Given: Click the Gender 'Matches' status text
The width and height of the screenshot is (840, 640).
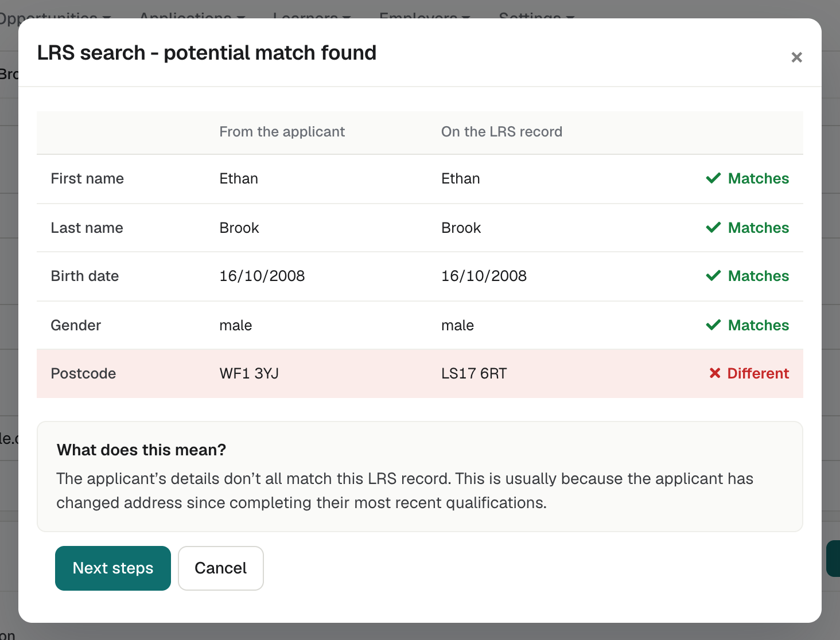Looking at the screenshot, I should [759, 325].
